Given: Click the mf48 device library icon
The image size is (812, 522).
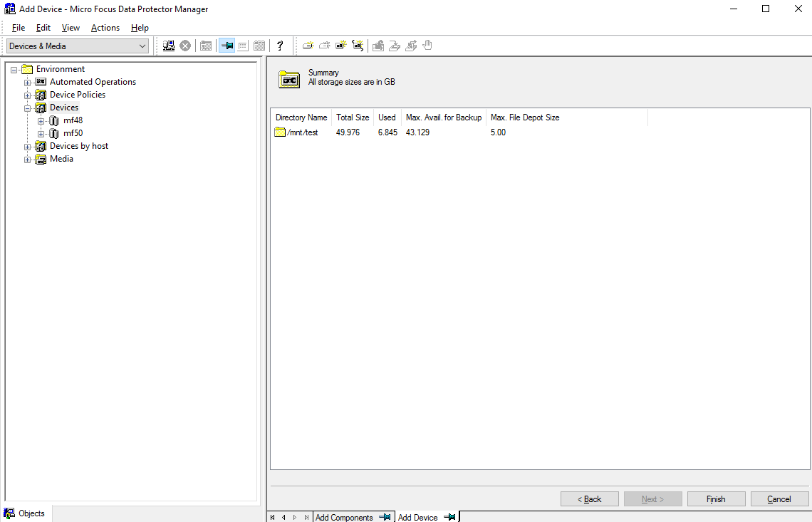Looking at the screenshot, I should (x=54, y=120).
